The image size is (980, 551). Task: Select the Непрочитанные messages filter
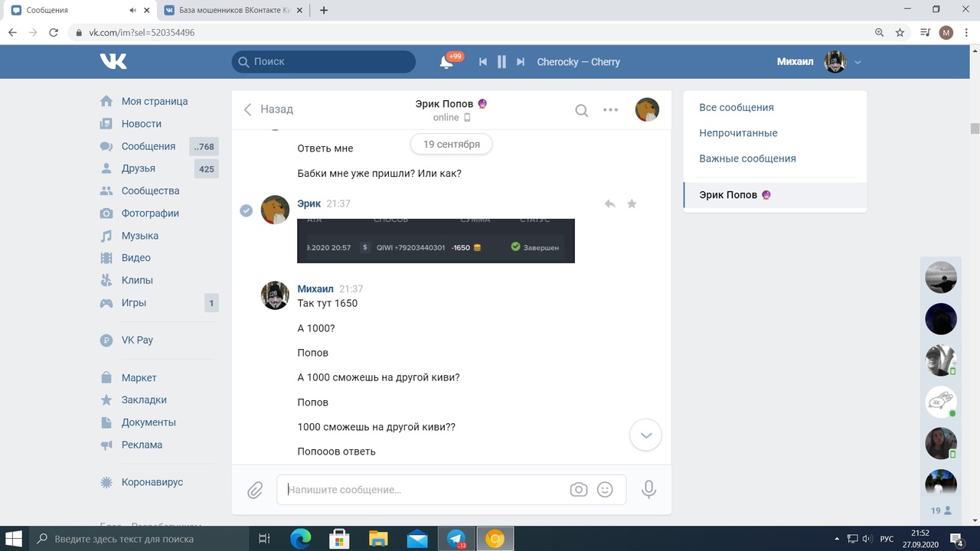click(738, 133)
